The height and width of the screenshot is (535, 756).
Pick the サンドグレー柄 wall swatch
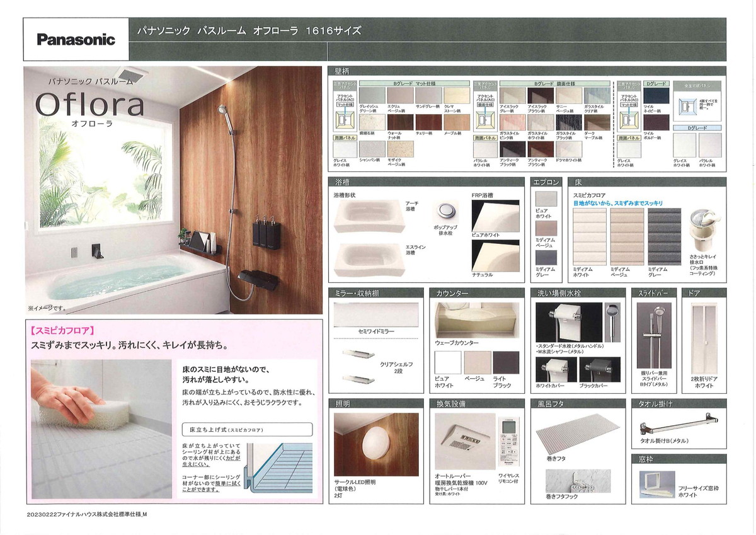click(428, 95)
